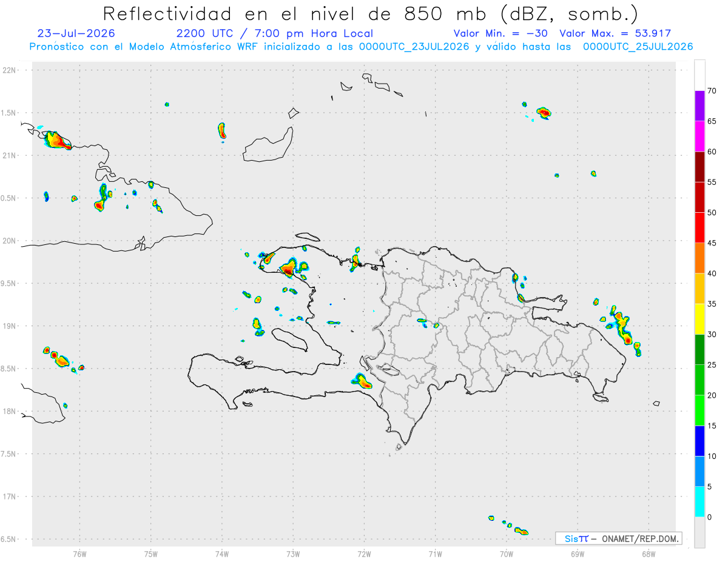Click the '76W' longitude label

(x=79, y=554)
